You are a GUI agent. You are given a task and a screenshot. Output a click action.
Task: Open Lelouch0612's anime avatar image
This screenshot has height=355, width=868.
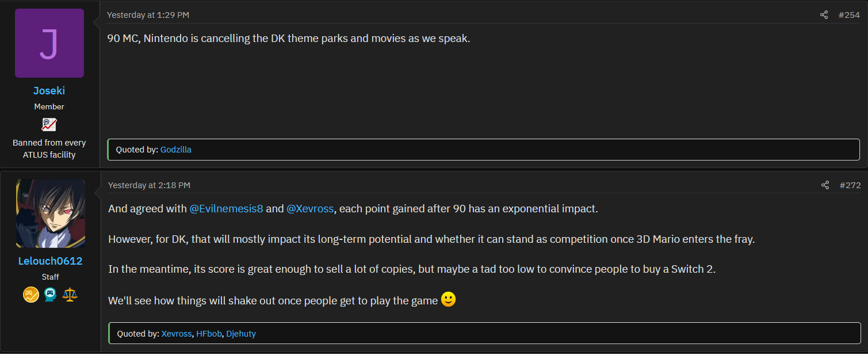point(51,213)
